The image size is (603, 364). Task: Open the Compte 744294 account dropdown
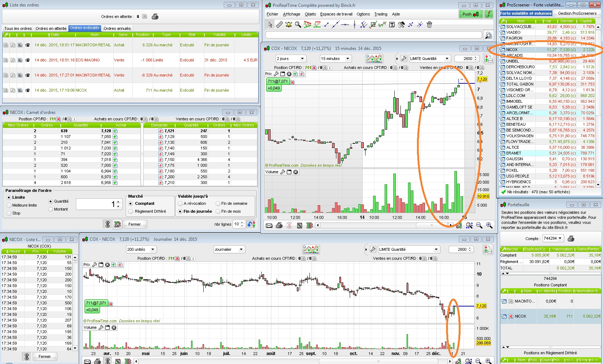coord(554,238)
